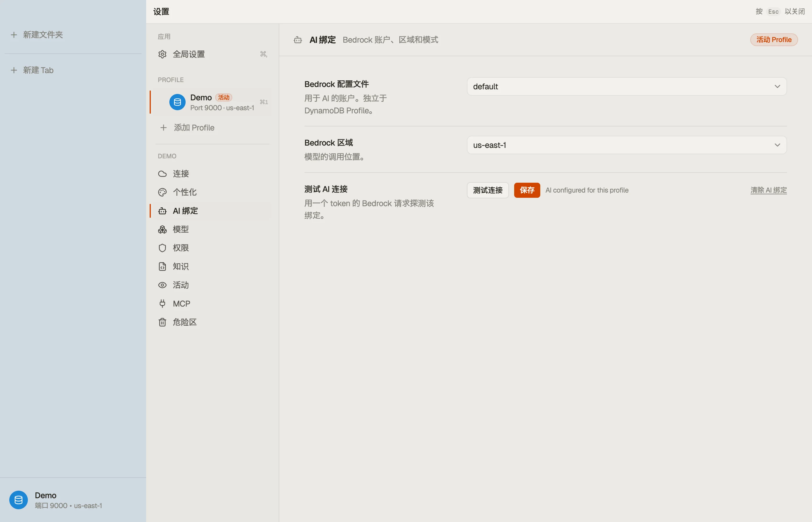Click the gear icon for 全局设置
Image resolution: width=812 pixels, height=522 pixels.
[162, 54]
